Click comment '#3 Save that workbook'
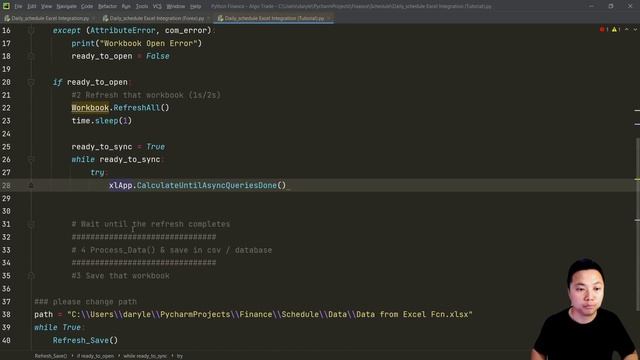Image resolution: width=640 pixels, height=360 pixels. coord(120,276)
